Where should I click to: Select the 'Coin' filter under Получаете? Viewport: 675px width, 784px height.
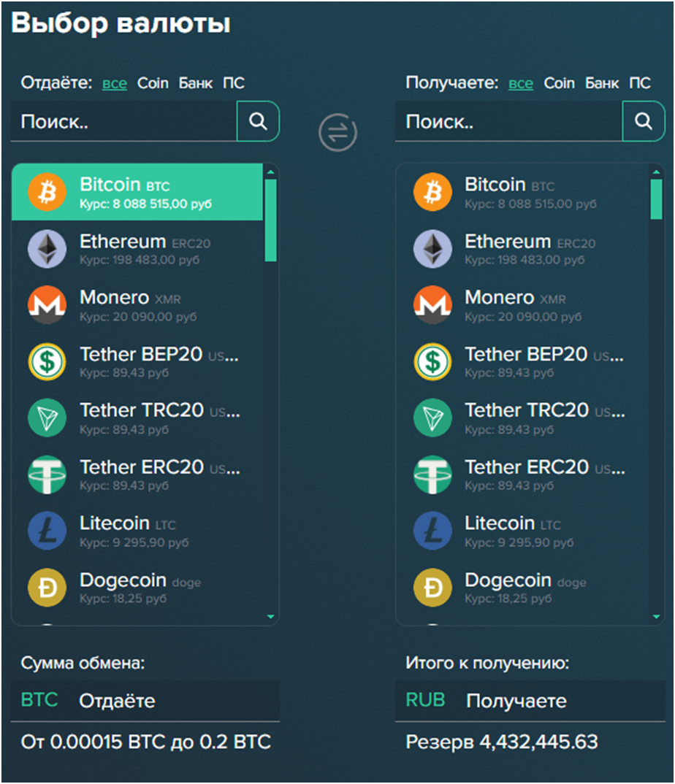point(559,83)
